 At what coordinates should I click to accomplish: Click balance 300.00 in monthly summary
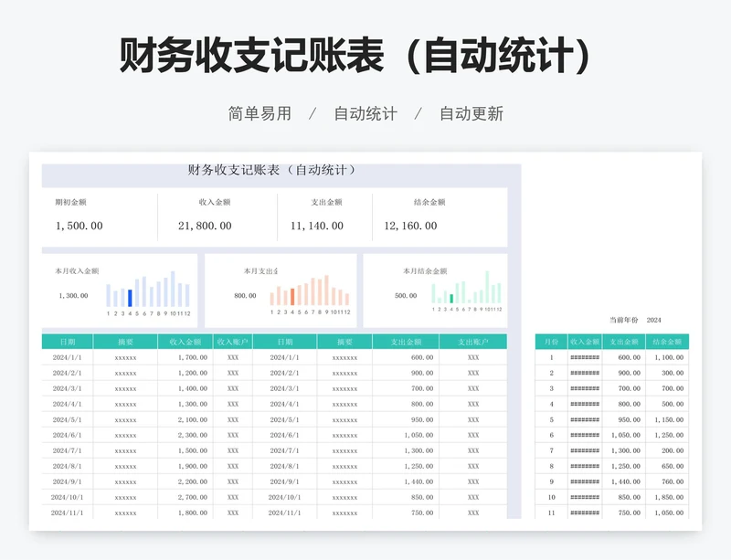coord(673,373)
